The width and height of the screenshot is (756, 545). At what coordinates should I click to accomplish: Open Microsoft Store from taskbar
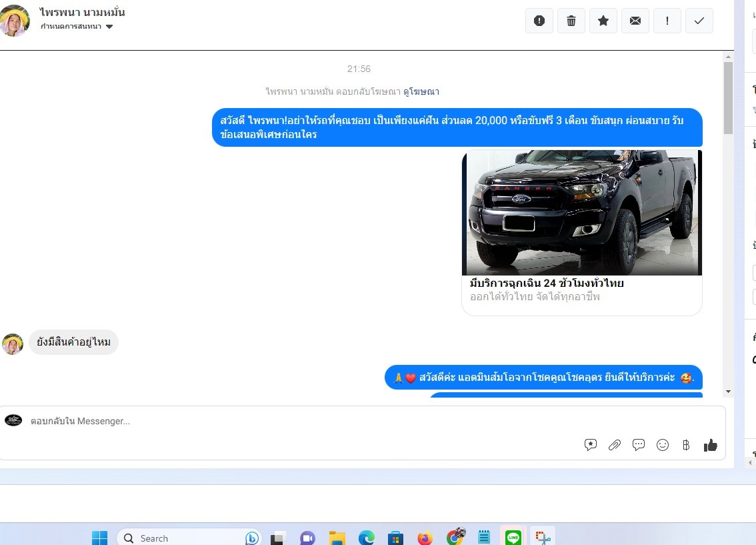[x=395, y=538]
